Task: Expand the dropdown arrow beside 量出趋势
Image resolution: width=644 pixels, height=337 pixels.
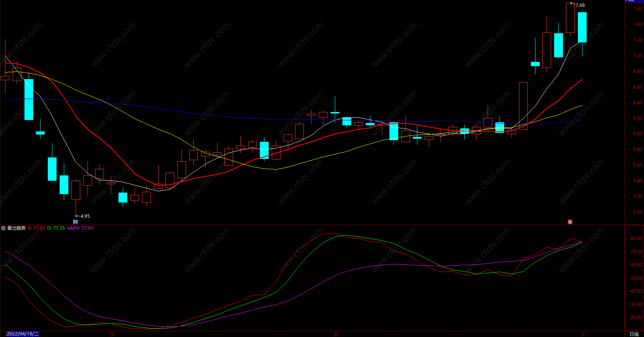Action: (x=3, y=228)
